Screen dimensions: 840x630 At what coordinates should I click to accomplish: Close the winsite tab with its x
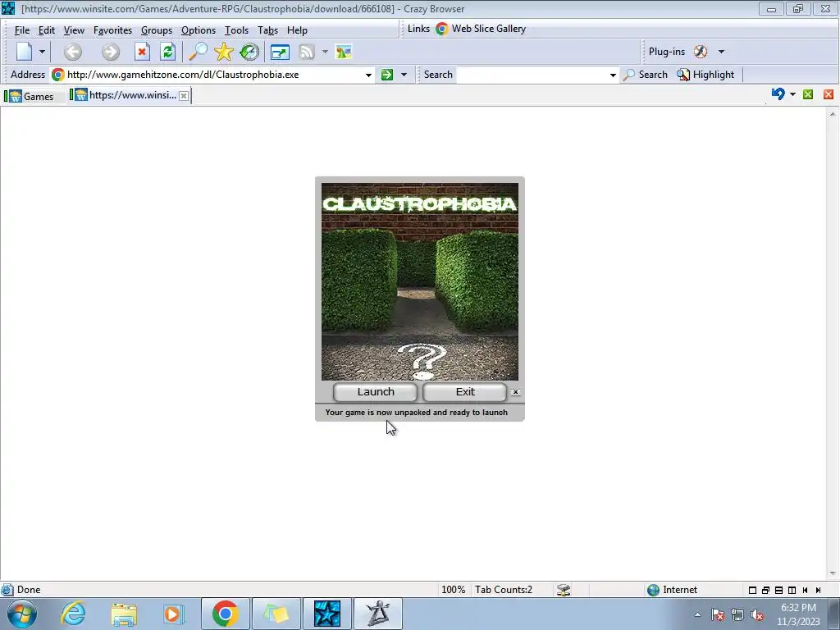click(184, 96)
